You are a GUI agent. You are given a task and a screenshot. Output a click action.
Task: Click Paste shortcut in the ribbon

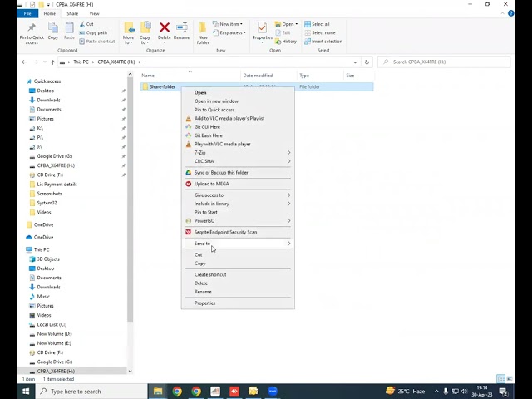pos(97,41)
